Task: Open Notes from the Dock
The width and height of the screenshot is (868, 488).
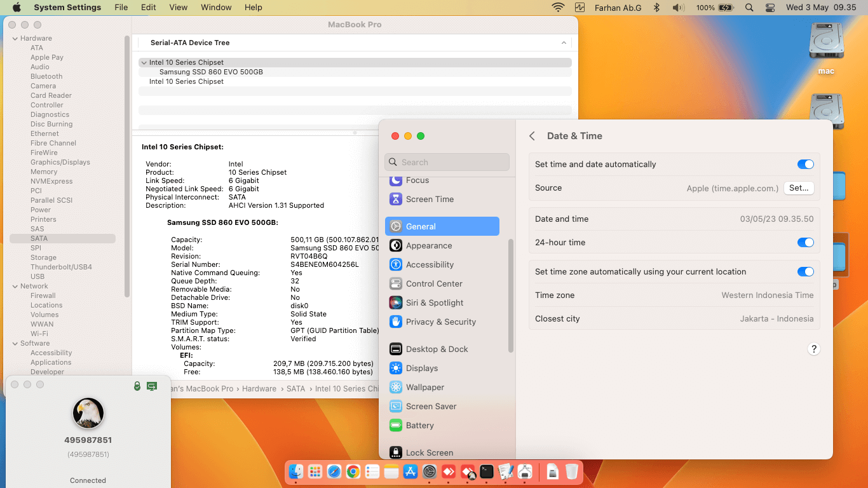Action: point(391,471)
